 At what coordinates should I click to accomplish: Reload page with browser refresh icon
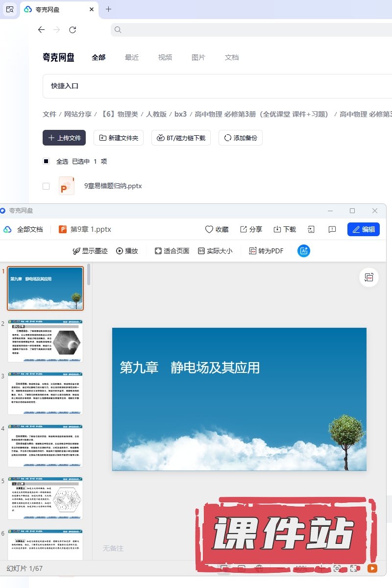coord(73,30)
